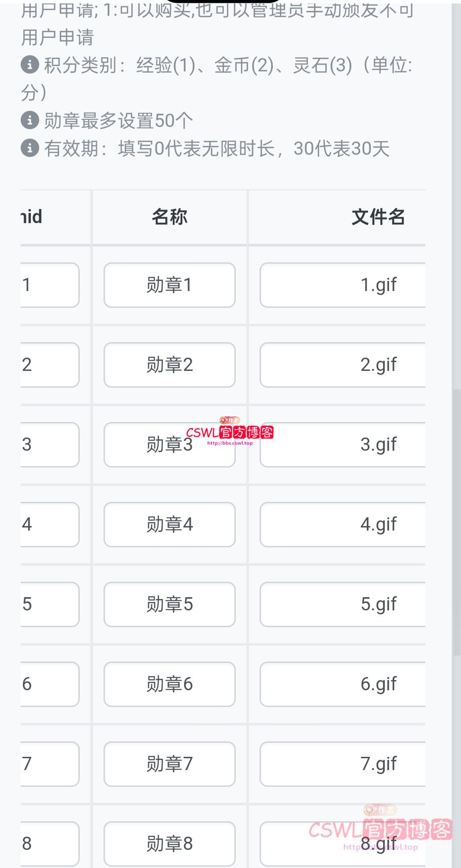Click the 勋章1 name field
Image resolution: width=461 pixels, height=868 pixels.
(169, 285)
